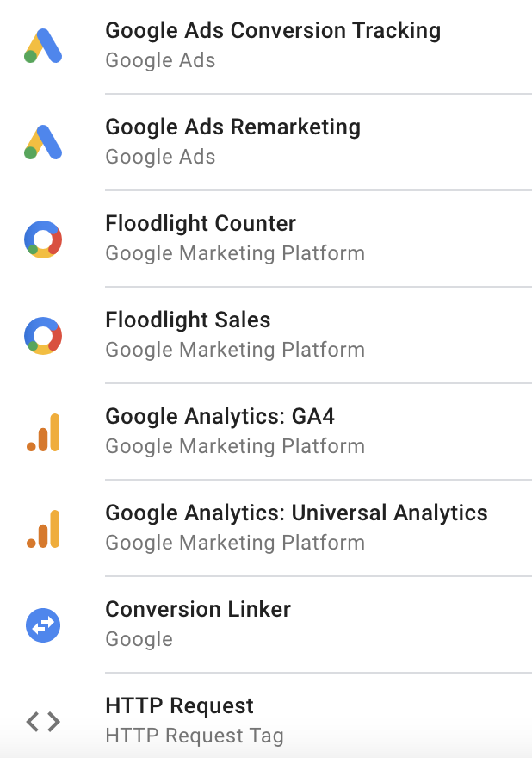This screenshot has height=758, width=532.
Task: Click the GA4 orange bar chart icon
Action: pos(43,432)
